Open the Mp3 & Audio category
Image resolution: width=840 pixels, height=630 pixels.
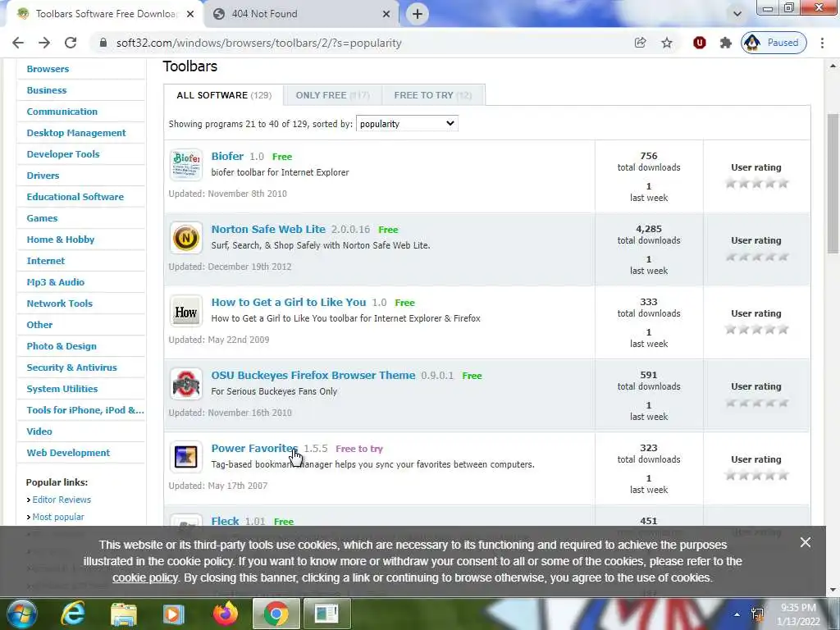[x=55, y=282]
